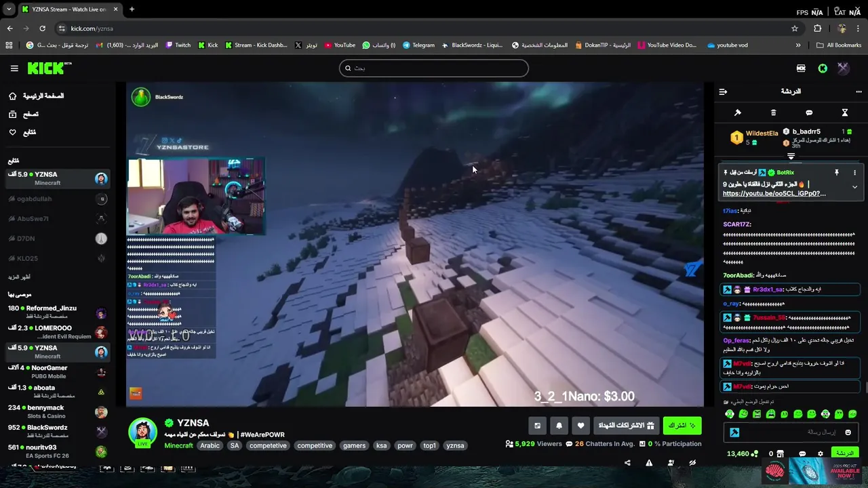Select the competitive tag

click(x=315, y=445)
